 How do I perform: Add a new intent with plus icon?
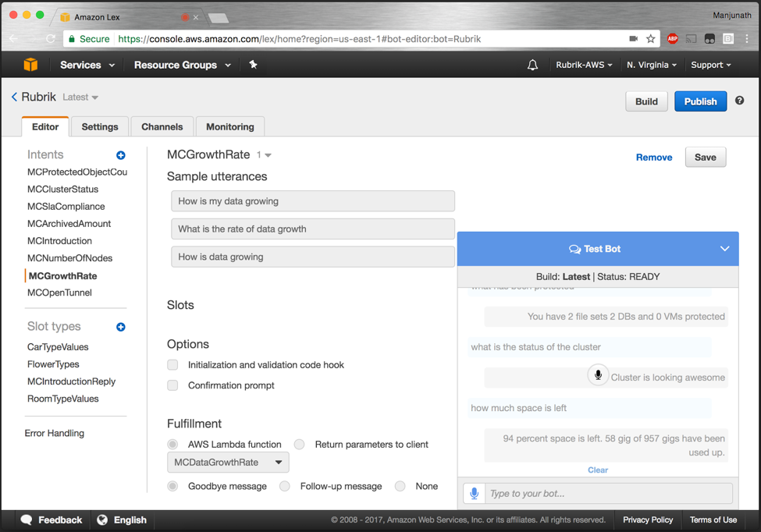(121, 155)
